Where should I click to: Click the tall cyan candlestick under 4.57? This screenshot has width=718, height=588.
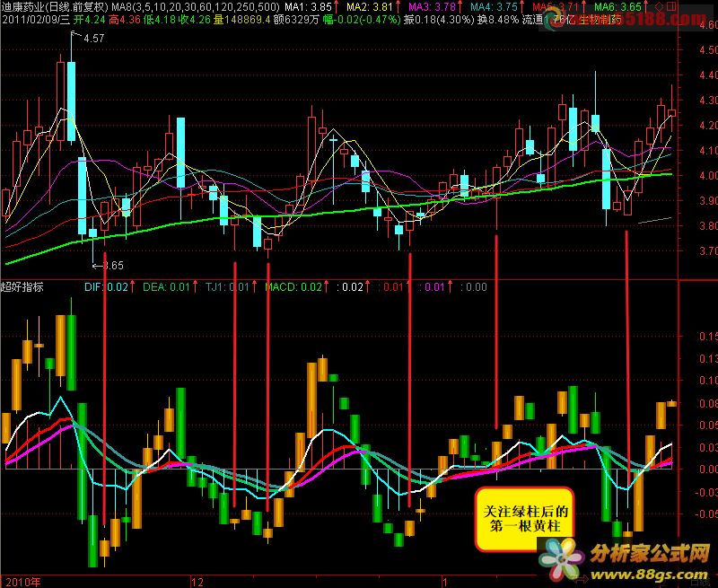click(72, 101)
